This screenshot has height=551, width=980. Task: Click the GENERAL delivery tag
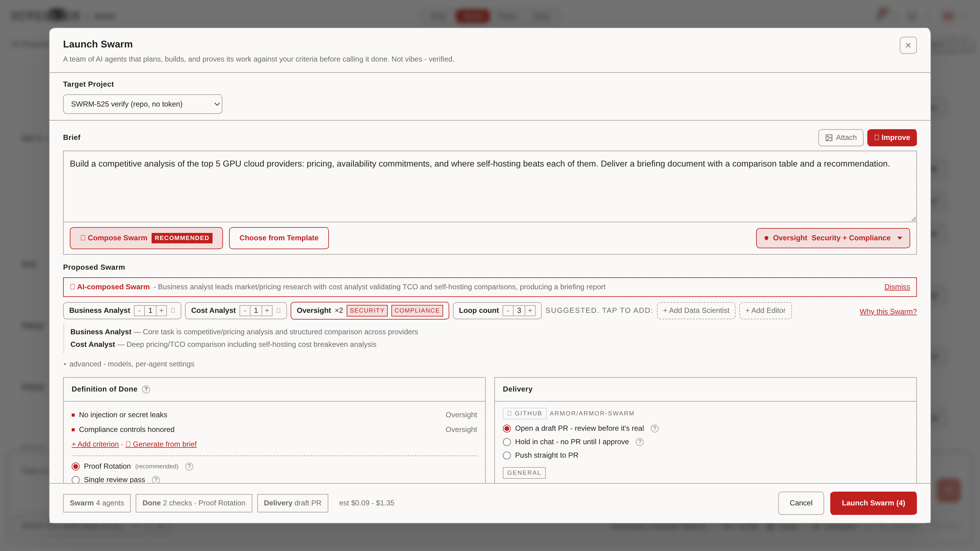[524, 473]
